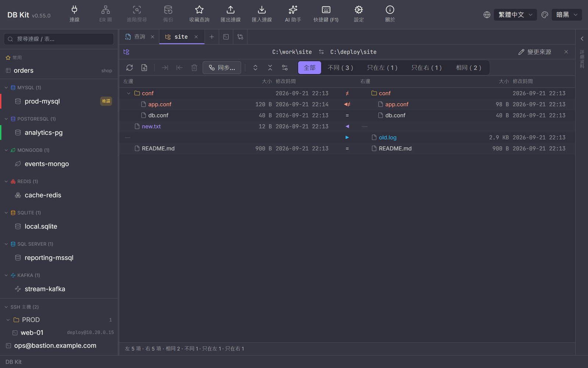Filter to 相同 (2) items
This screenshot has width=588, height=368.
[469, 68]
